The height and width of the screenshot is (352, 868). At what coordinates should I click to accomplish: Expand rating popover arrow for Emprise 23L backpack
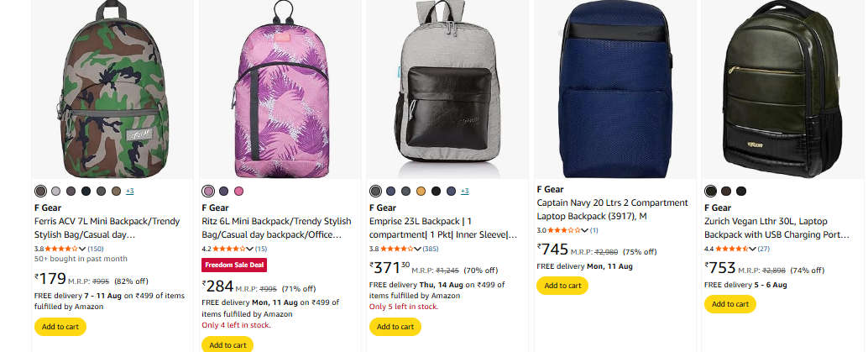point(418,249)
